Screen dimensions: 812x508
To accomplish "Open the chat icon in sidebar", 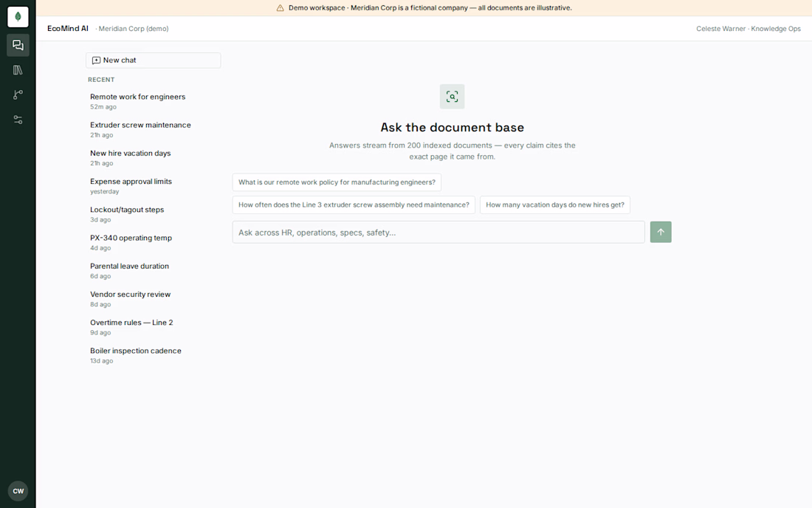I will [18, 45].
